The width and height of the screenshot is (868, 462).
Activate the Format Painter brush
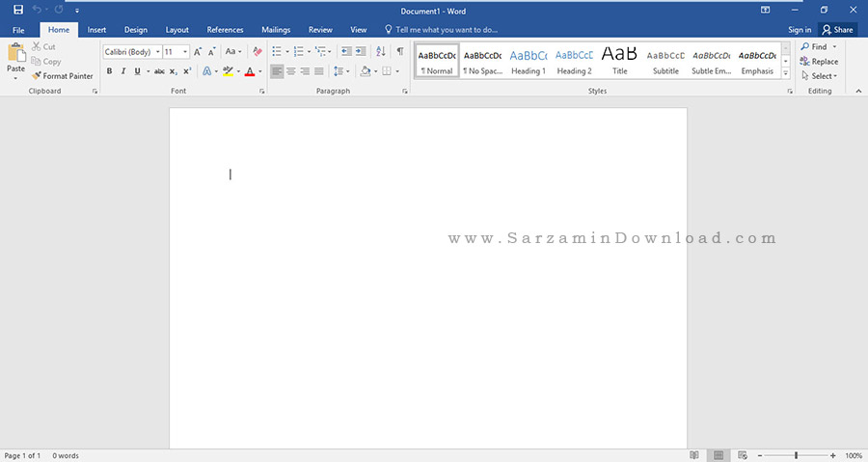(62, 76)
